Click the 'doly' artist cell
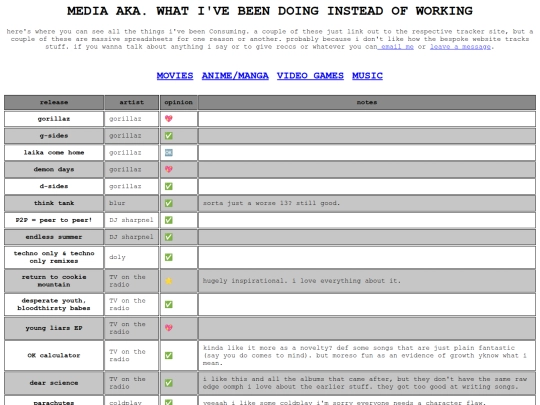Viewport: 540px width, 405px height. point(132,257)
